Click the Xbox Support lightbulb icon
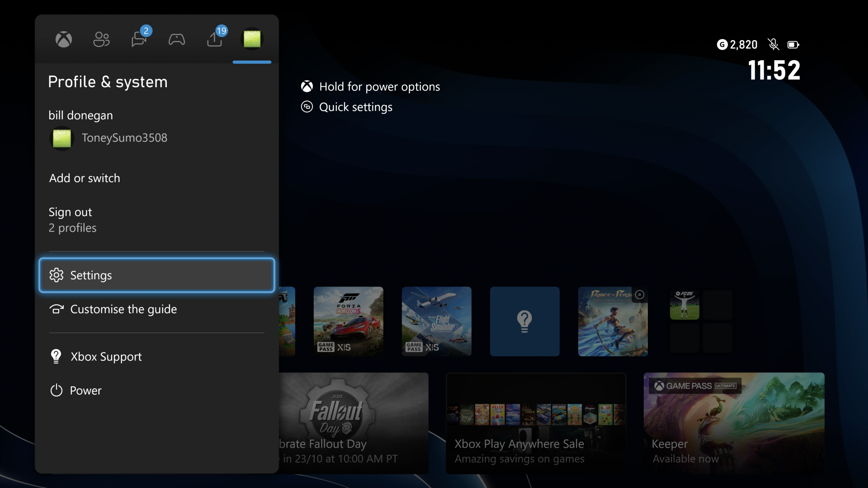Viewport: 868px width, 488px height. 56,357
